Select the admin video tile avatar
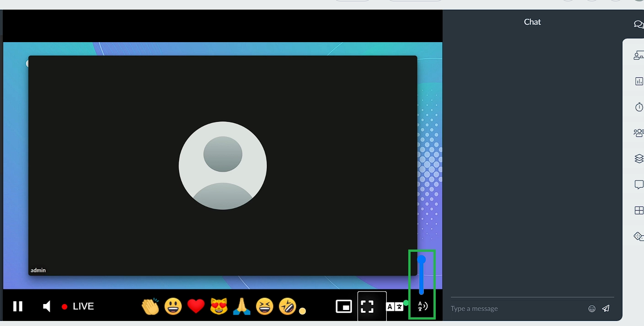644x326 pixels. (x=223, y=165)
